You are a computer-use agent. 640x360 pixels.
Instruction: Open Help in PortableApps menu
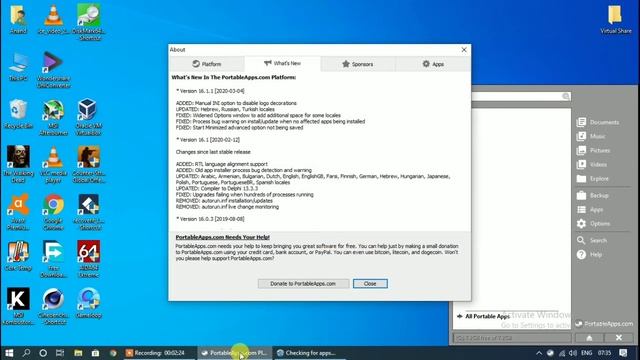point(589,255)
